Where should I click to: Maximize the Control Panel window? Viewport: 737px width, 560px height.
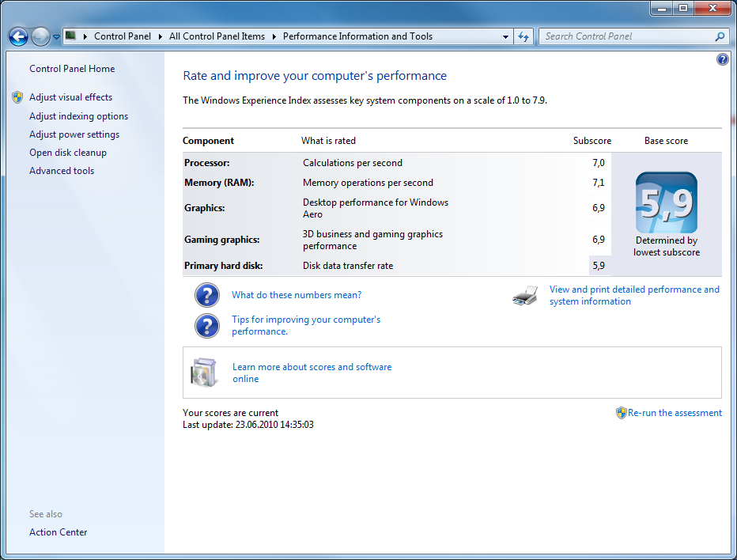point(683,8)
